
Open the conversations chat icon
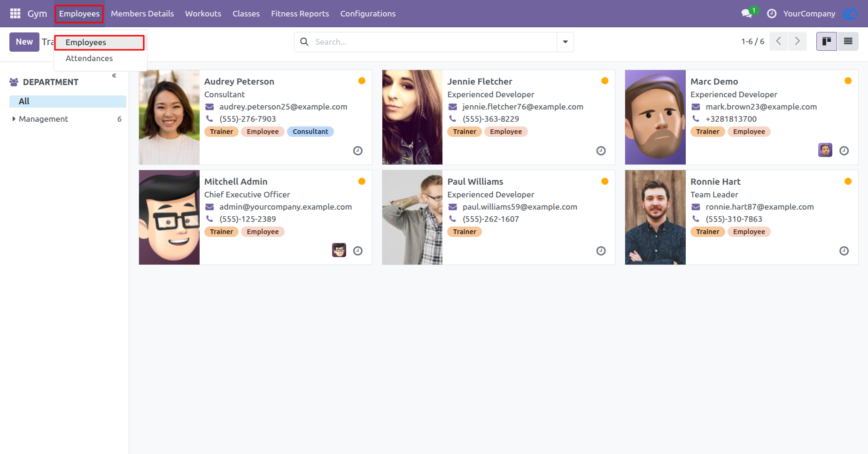(747, 14)
